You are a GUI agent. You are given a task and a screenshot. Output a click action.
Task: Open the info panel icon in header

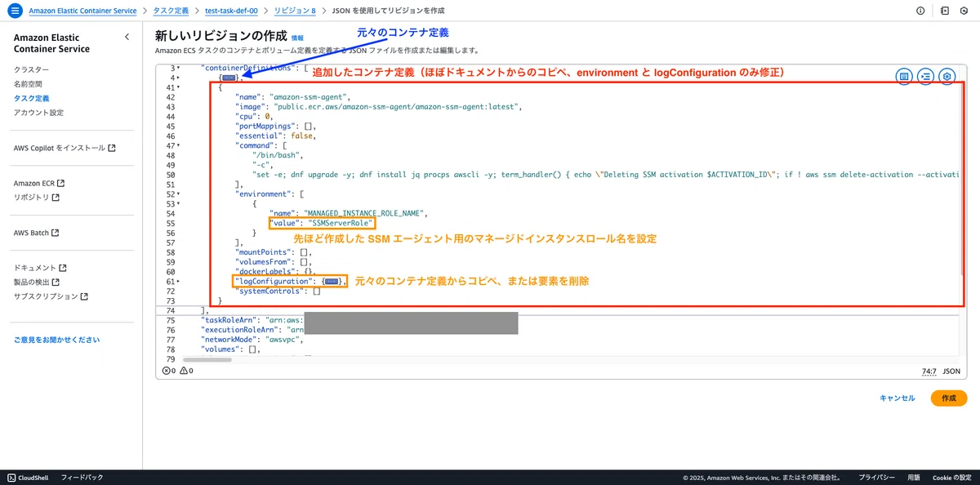921,11
